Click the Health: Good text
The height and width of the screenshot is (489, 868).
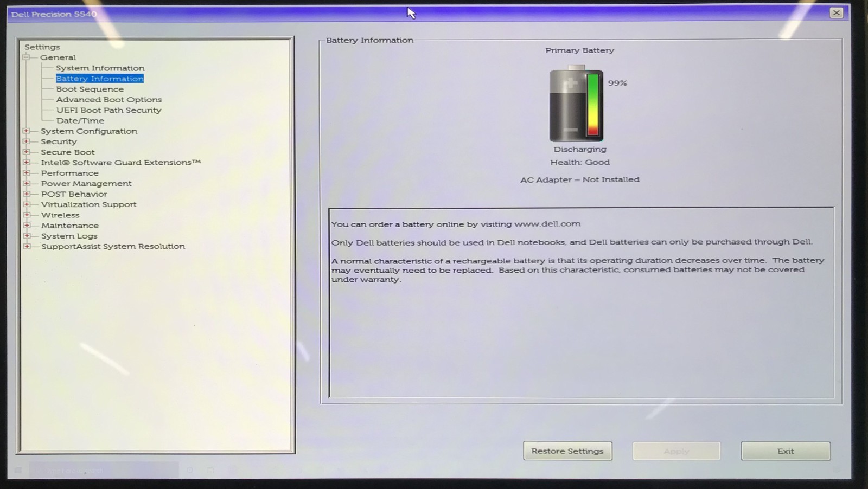(580, 162)
